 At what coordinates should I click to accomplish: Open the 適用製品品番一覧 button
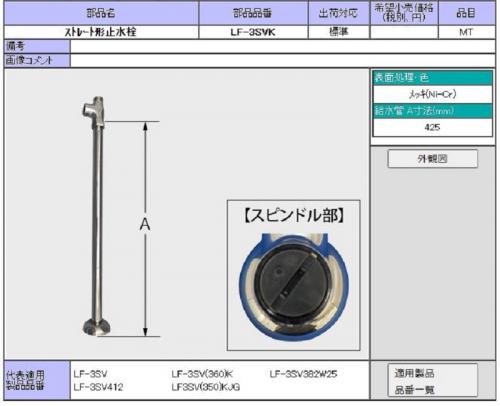[433, 380]
